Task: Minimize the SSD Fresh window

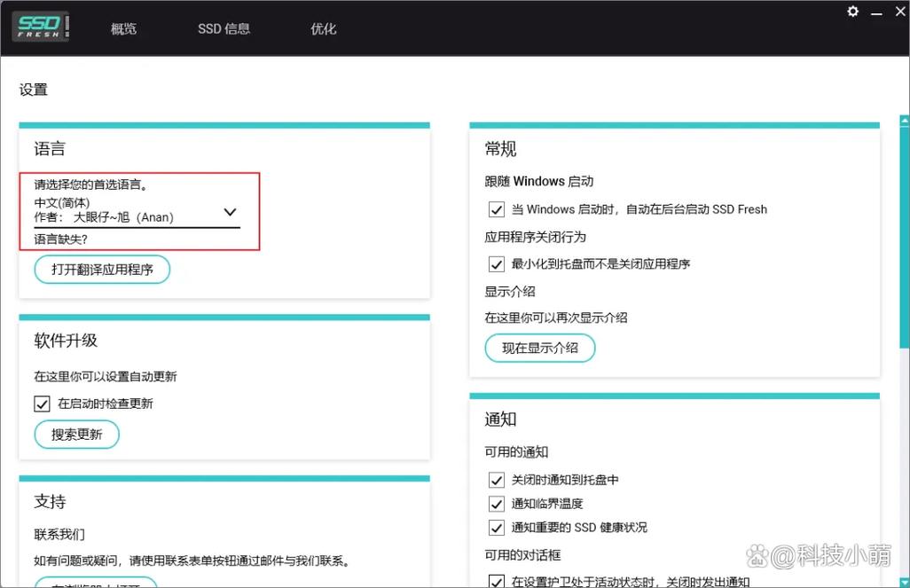Action: point(877,12)
